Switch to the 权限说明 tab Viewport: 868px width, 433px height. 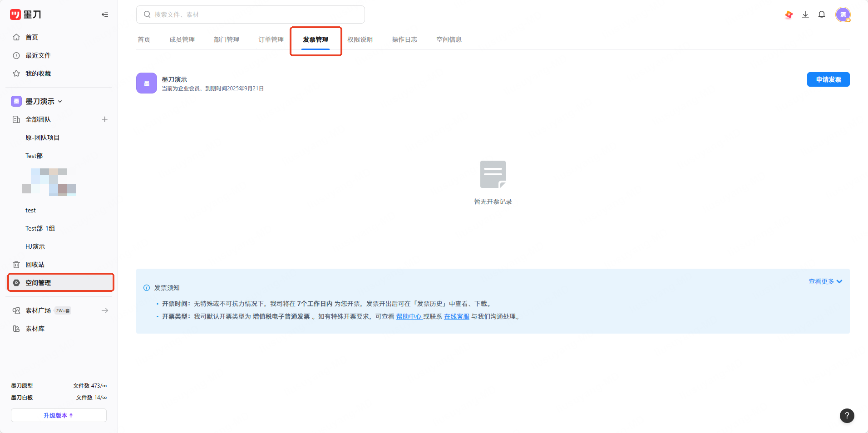coord(360,39)
